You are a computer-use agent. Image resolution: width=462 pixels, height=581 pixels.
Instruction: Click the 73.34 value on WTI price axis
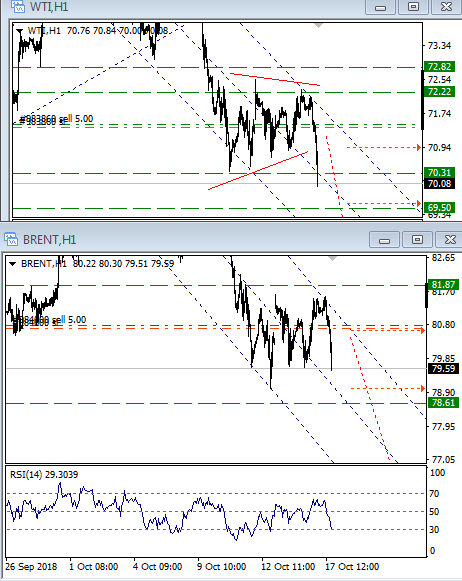tap(439, 46)
